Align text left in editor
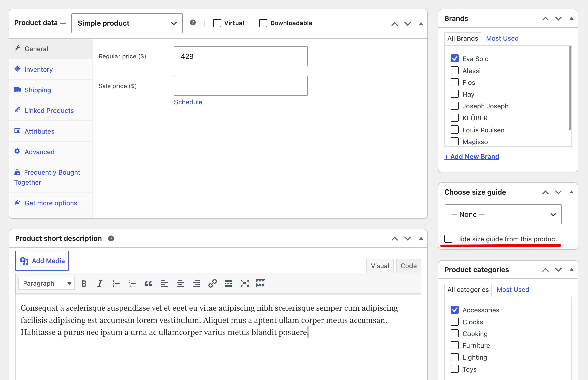Screen dimensions: 588x380 tap(164, 284)
